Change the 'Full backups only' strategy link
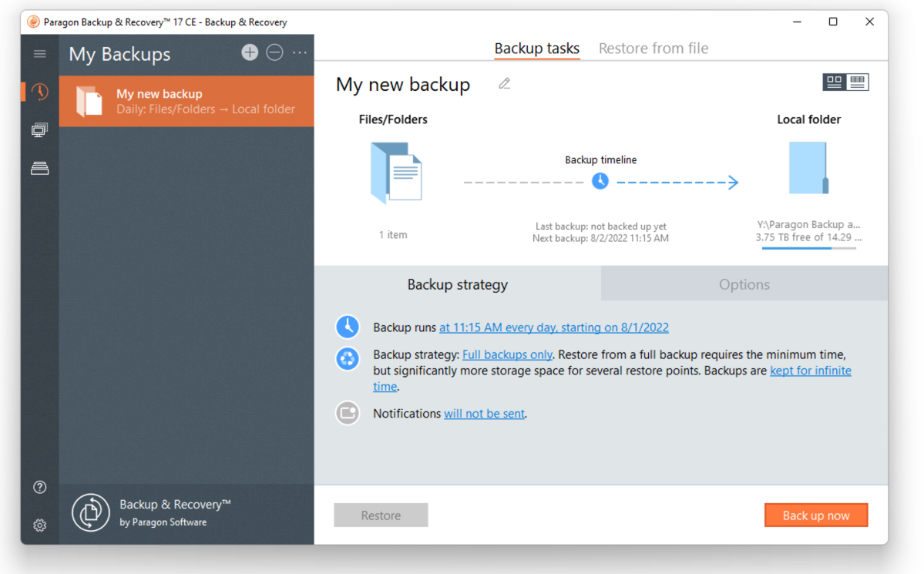 click(x=507, y=354)
